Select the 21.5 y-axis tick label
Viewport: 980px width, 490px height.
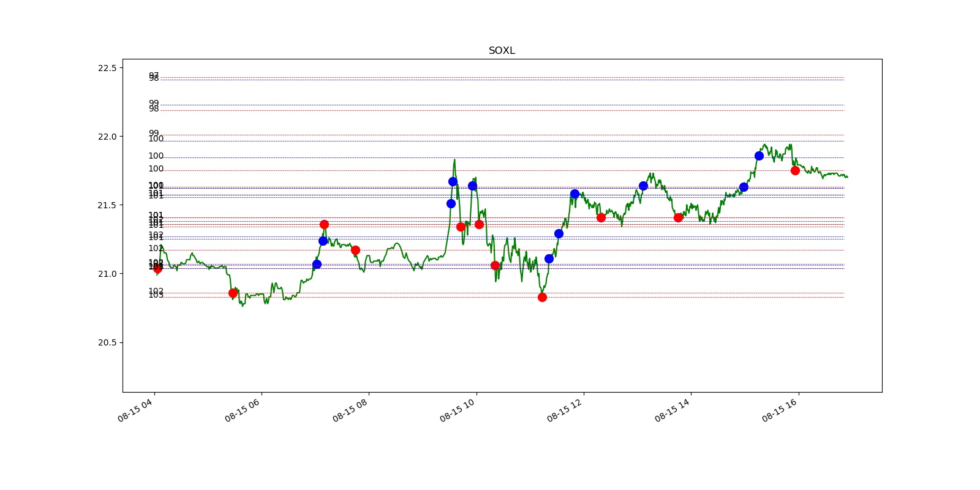coord(107,205)
